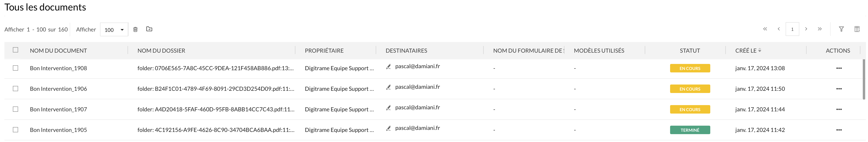This screenshot has height=142, width=868.
Task: Open the Bon Intervention_1908 document
Action: (58, 68)
